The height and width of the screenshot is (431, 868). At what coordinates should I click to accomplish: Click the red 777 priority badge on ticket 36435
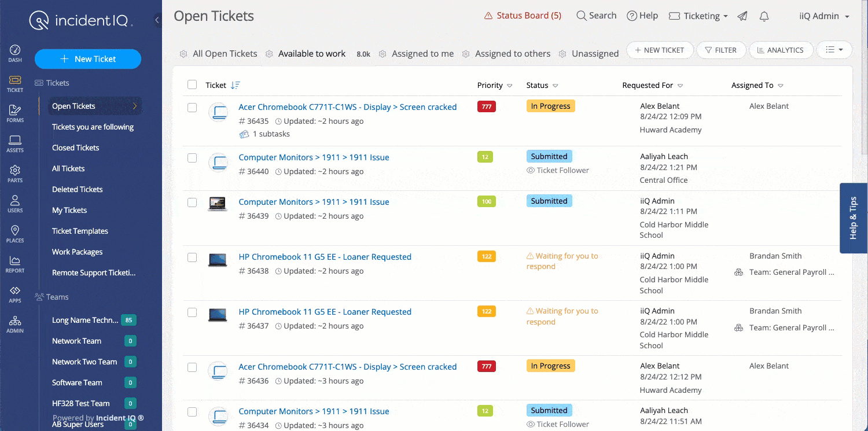(x=487, y=106)
